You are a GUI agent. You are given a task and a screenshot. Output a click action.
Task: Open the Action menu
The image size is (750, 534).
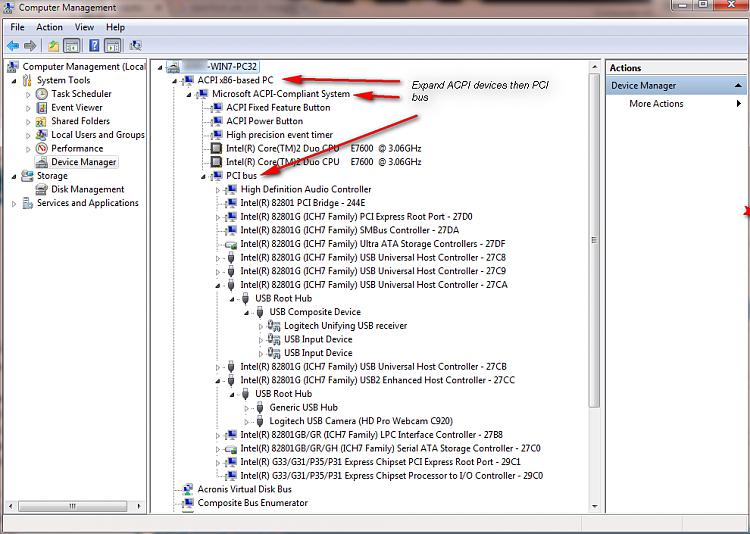coord(49,27)
